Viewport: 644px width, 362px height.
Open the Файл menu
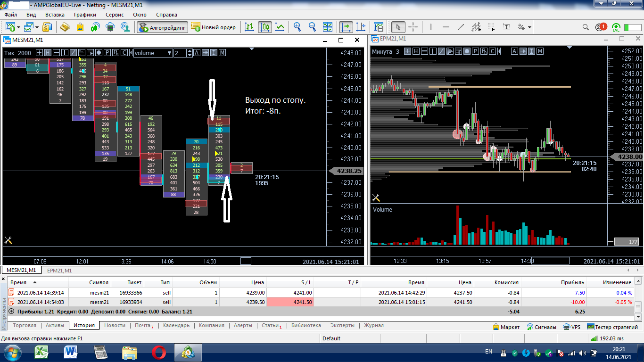tap(11, 15)
